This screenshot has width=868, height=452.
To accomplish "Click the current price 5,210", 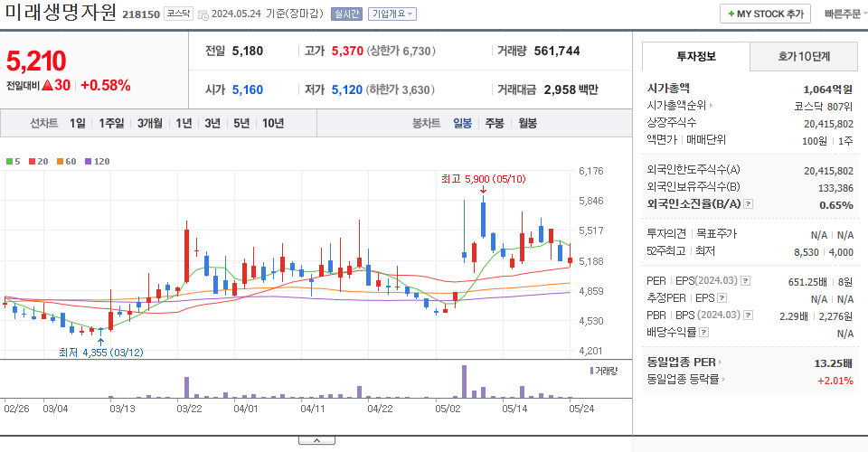I will (x=36, y=61).
